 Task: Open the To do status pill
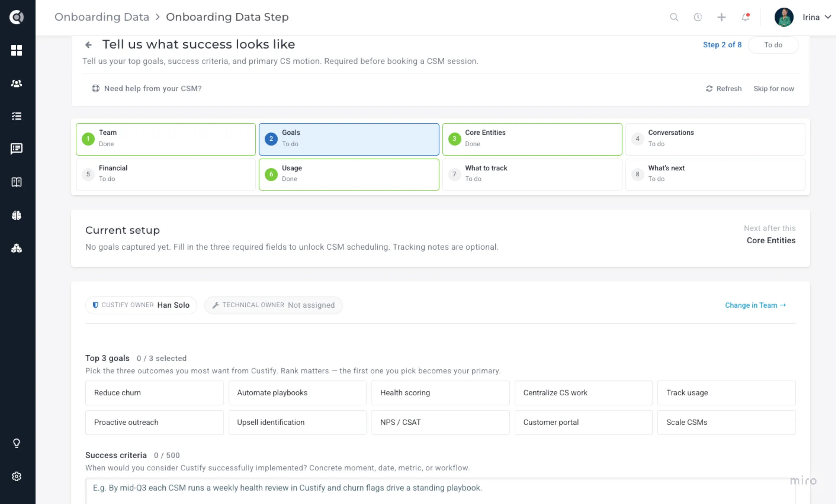tap(773, 45)
